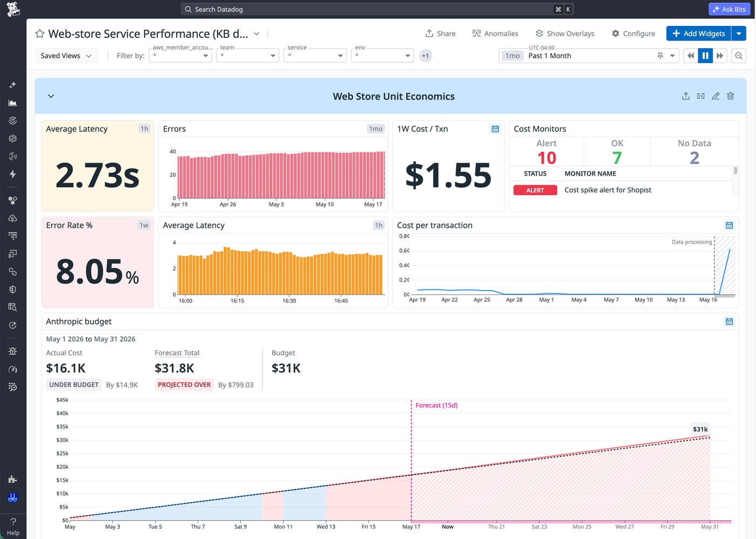
Task: Open the lightning bolt sidebar icon
Action: coord(13,174)
